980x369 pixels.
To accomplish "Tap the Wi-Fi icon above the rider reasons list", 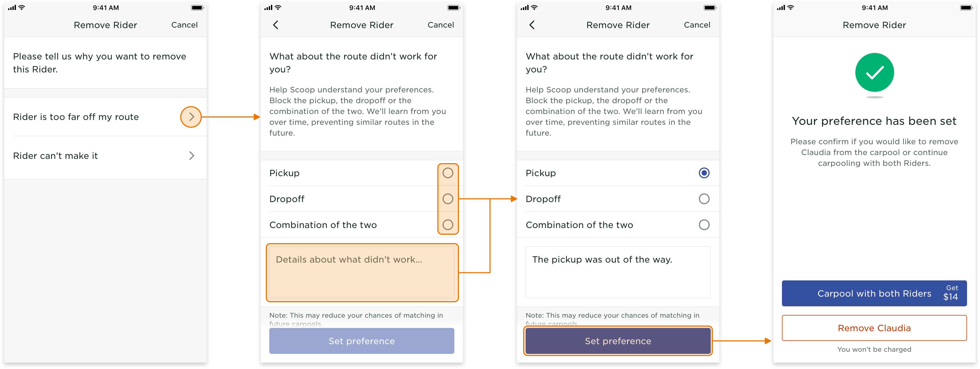I will 22,8.
